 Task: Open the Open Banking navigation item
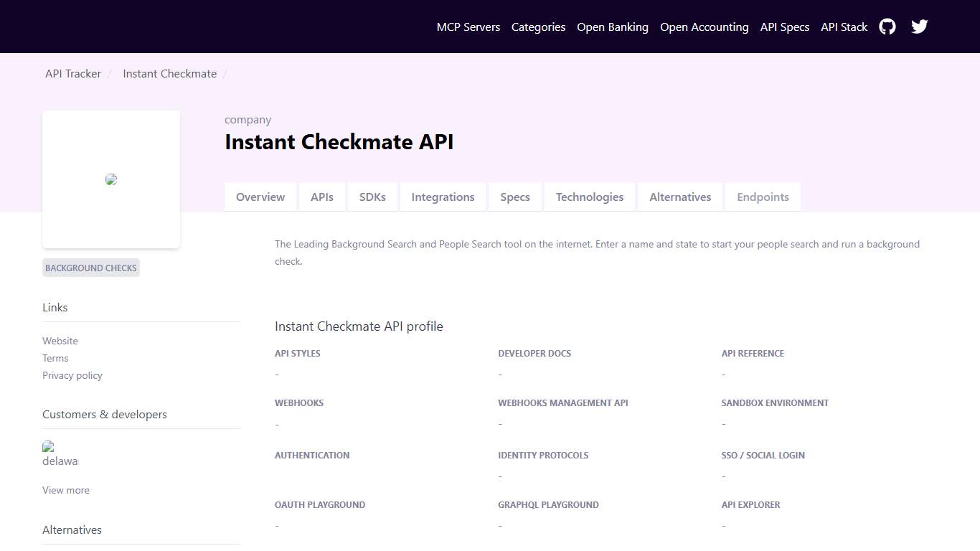pyautogui.click(x=613, y=27)
